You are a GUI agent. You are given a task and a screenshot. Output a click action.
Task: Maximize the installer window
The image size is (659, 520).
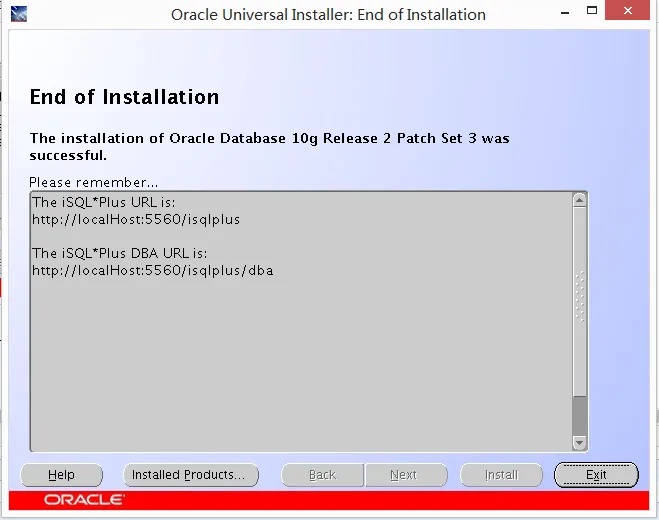pos(592,10)
